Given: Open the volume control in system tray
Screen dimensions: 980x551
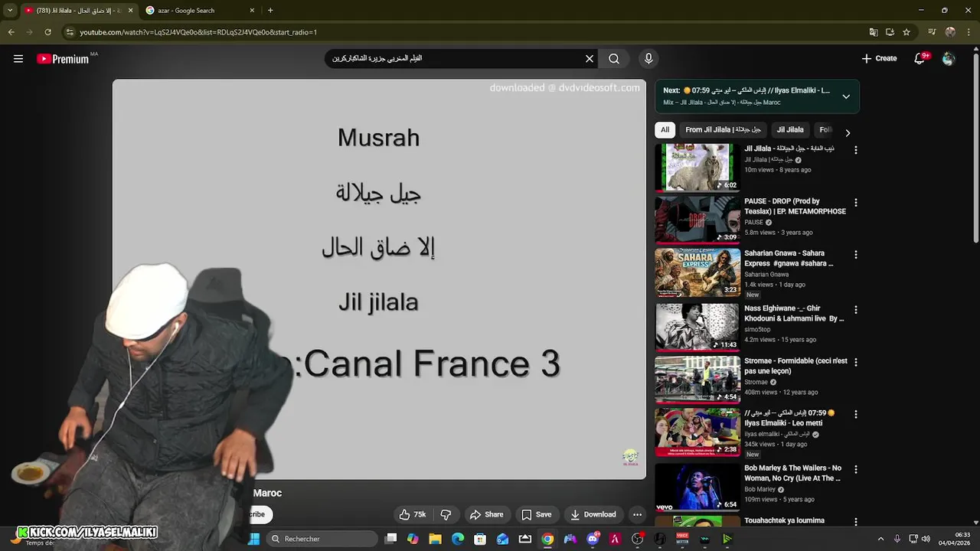Looking at the screenshot, I should tap(927, 539).
